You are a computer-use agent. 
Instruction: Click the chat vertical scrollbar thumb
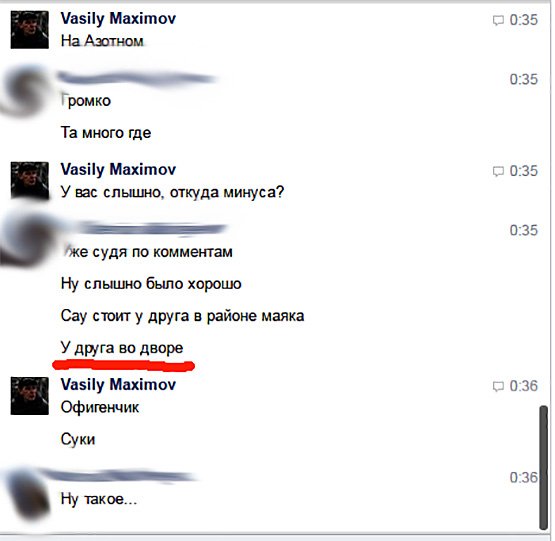(x=544, y=467)
